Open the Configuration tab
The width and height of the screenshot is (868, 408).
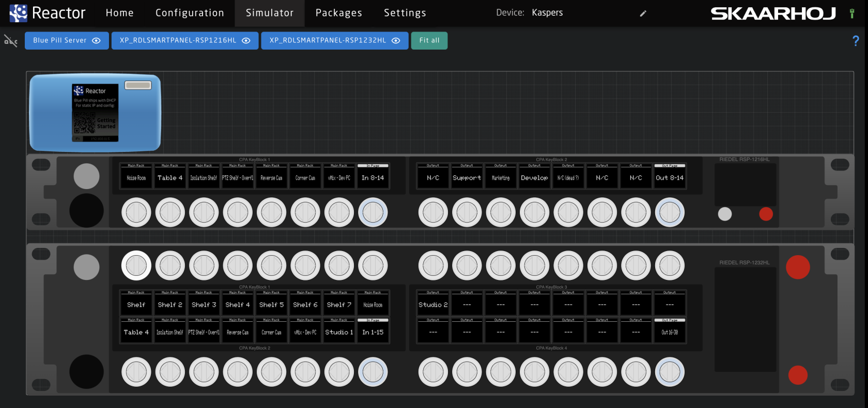click(x=190, y=13)
